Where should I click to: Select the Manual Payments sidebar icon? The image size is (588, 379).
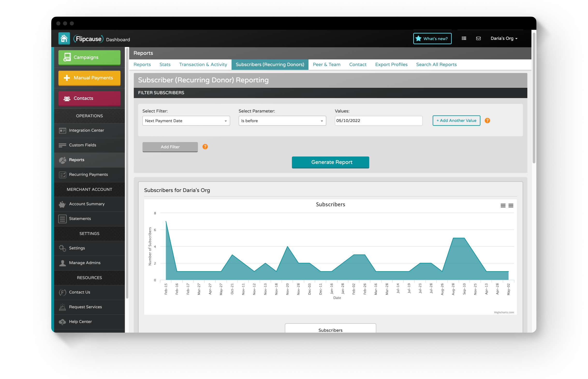tap(89, 78)
